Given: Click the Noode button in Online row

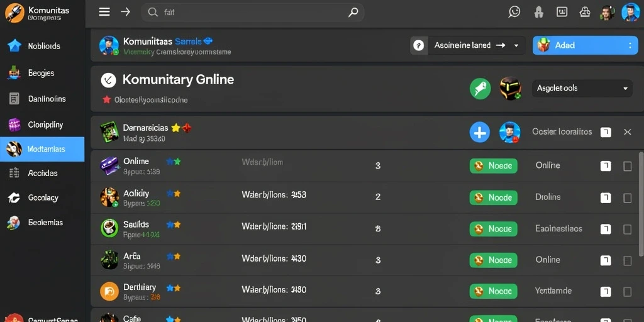Looking at the screenshot, I should 493,166.
